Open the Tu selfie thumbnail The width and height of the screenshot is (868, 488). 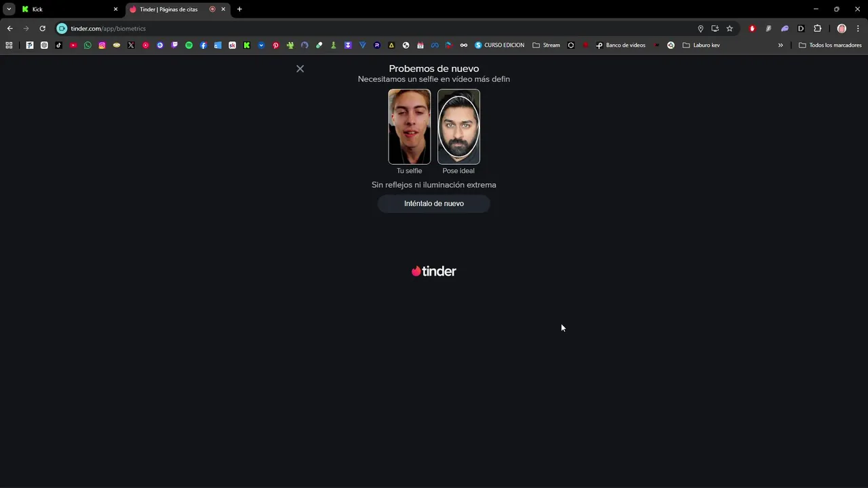pos(410,127)
